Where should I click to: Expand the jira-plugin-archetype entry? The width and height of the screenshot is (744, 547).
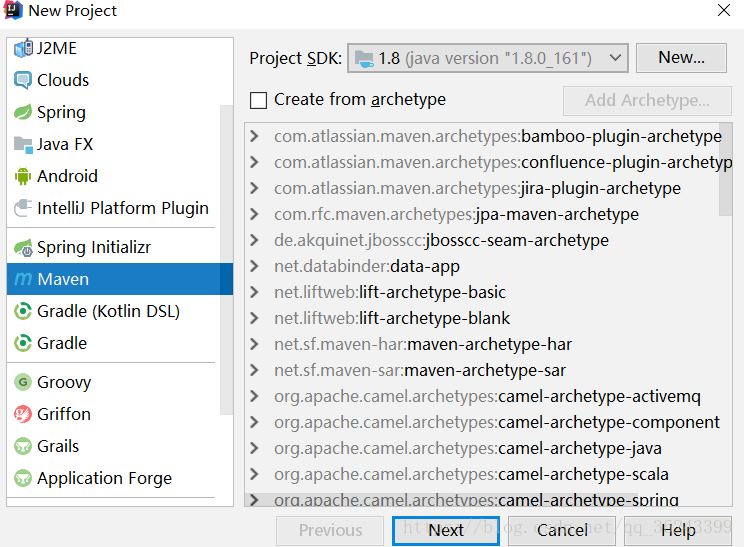(255, 188)
